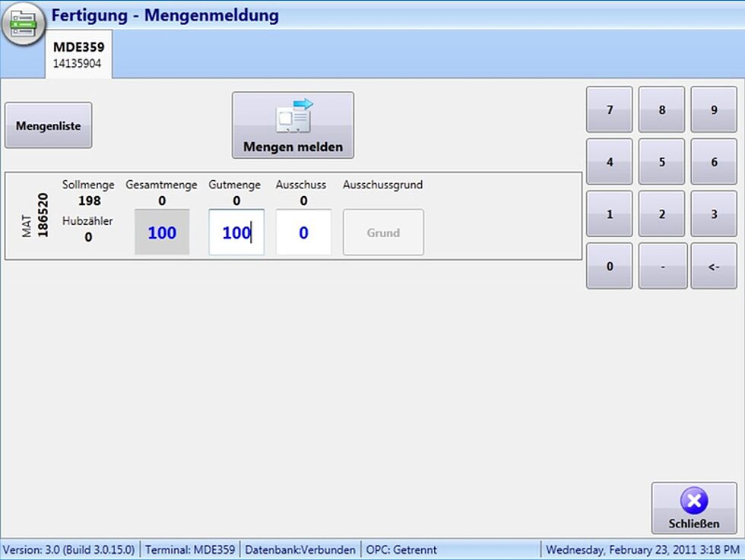Viewport: 745px width, 560px height.
Task: Tap number 5 on the keypad
Action: click(661, 162)
